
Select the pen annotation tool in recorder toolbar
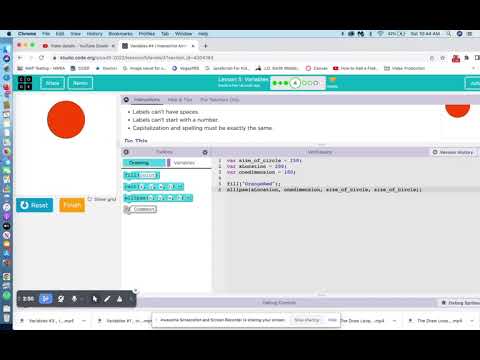pos(107,299)
